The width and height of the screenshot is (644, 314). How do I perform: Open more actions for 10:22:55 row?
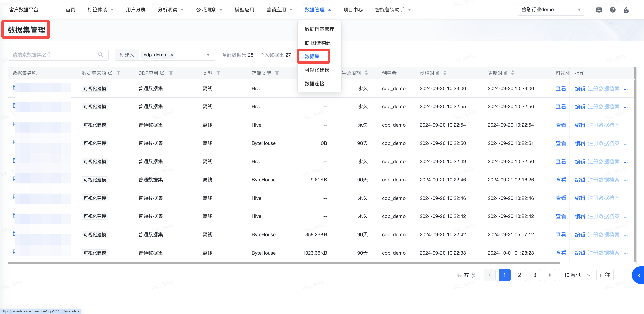[626, 107]
